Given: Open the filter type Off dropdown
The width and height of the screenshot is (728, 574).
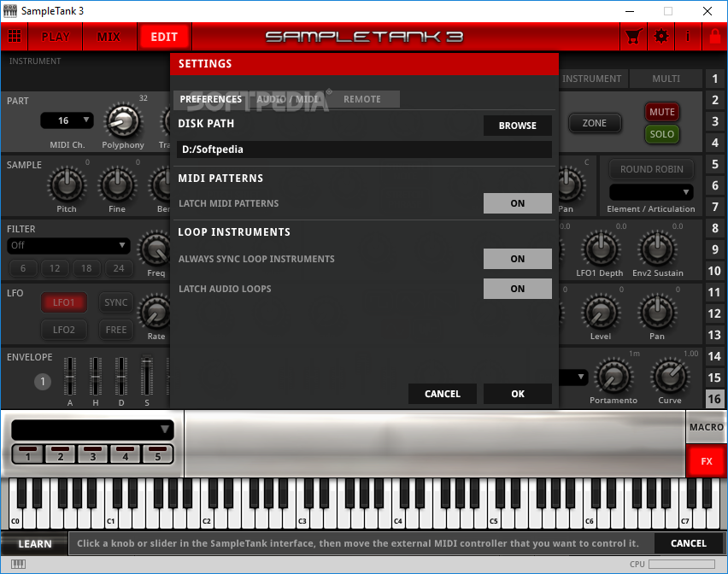Looking at the screenshot, I should [x=68, y=245].
